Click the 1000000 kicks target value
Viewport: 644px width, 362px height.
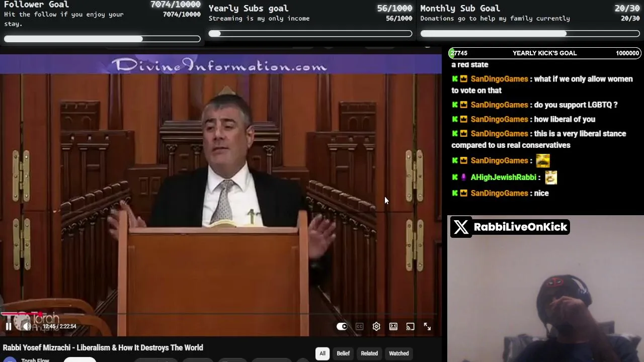[x=627, y=53]
